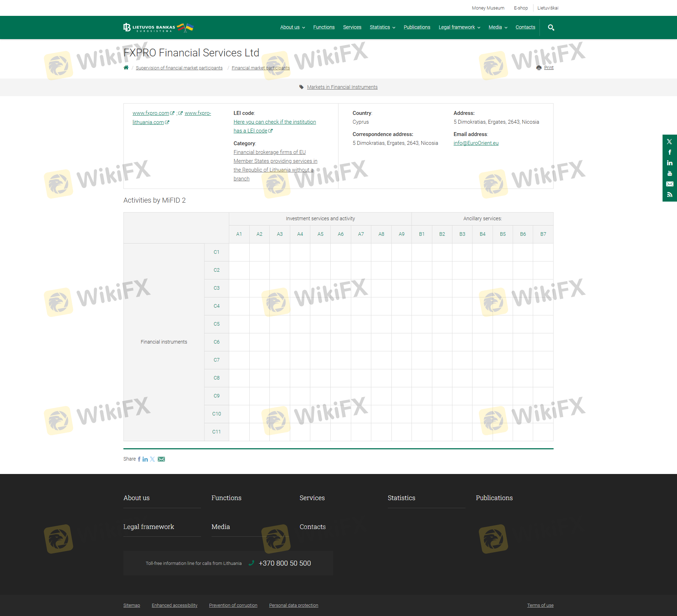This screenshot has width=677, height=616.
Task: Share page via email icon below table
Action: click(161, 459)
